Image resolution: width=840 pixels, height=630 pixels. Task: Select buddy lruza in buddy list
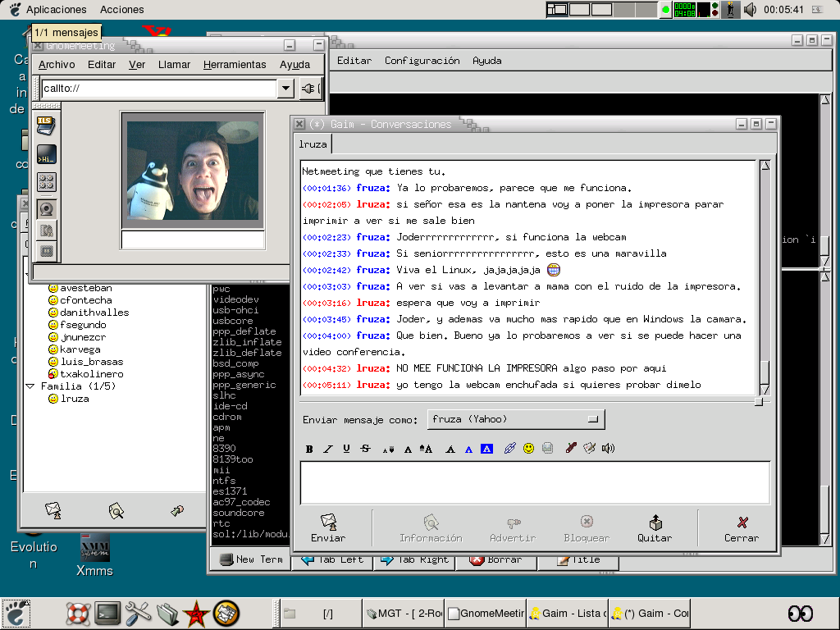[75, 399]
